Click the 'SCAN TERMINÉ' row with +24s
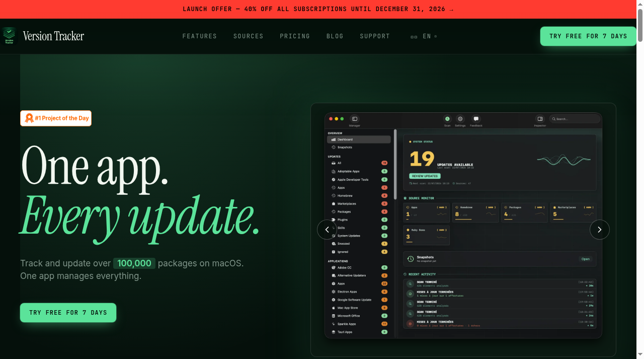This screenshot has width=644, height=359. point(501,314)
